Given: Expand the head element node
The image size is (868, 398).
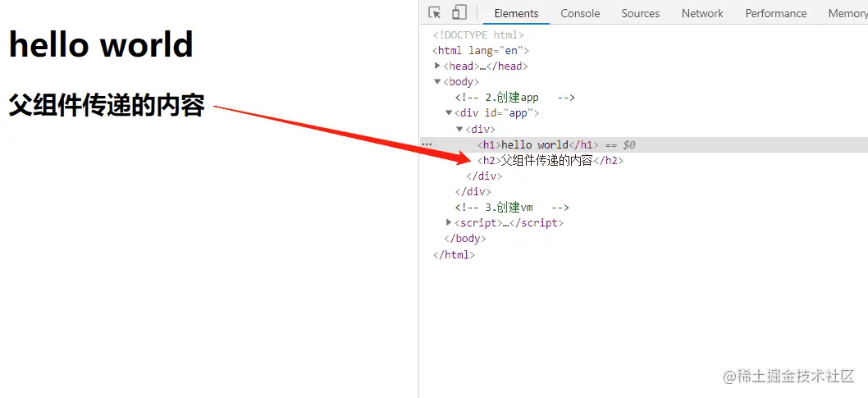Looking at the screenshot, I should coord(437,66).
